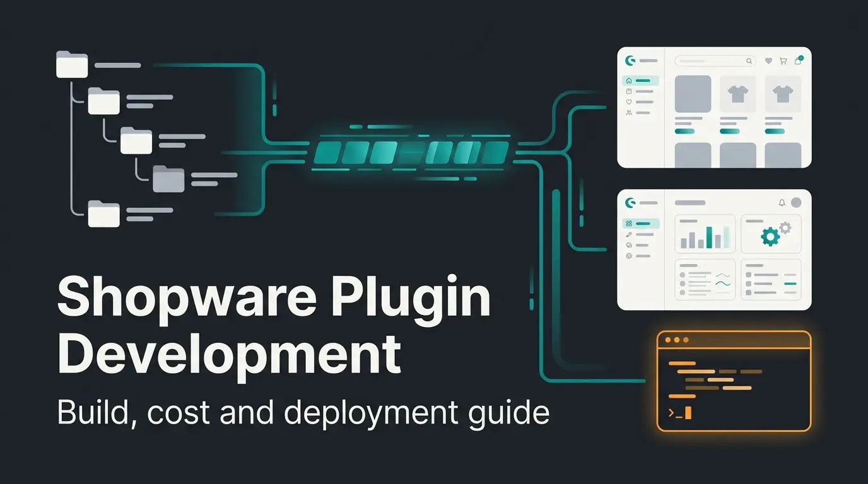Image resolution: width=868 pixels, height=484 pixels.
Task: Click the dashboard window's Shopware logo
Action: click(x=629, y=203)
